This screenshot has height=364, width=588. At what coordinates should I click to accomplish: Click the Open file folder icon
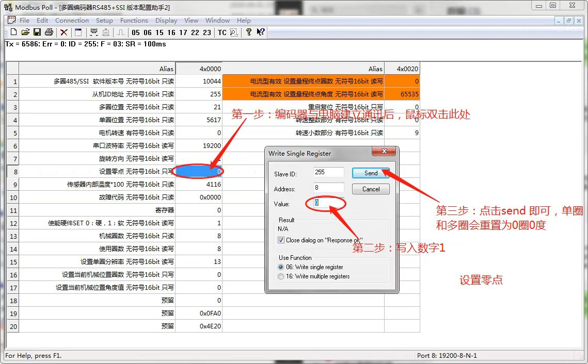(25, 32)
